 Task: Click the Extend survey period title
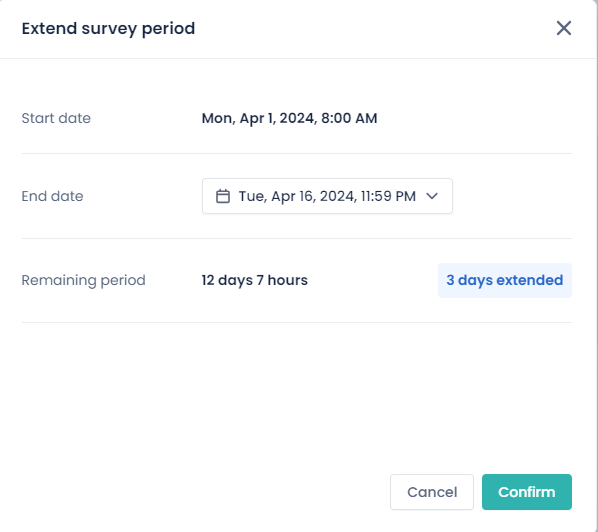pyautogui.click(x=108, y=29)
